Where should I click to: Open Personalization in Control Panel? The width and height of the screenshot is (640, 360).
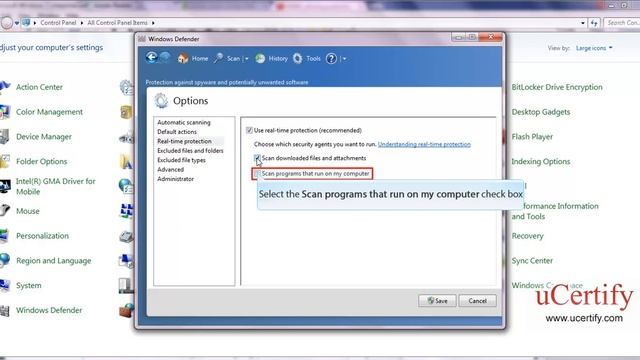point(42,236)
